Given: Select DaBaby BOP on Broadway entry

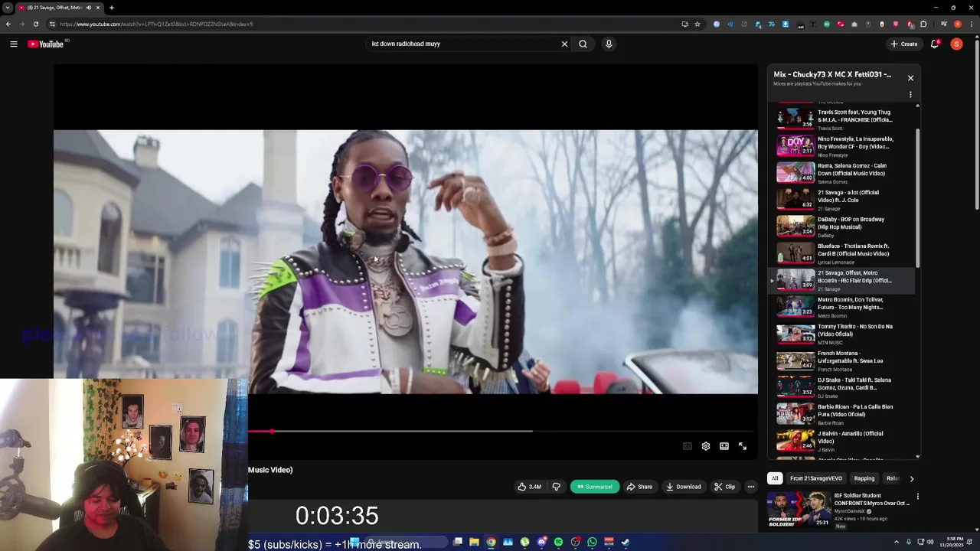Looking at the screenshot, I should (841, 226).
